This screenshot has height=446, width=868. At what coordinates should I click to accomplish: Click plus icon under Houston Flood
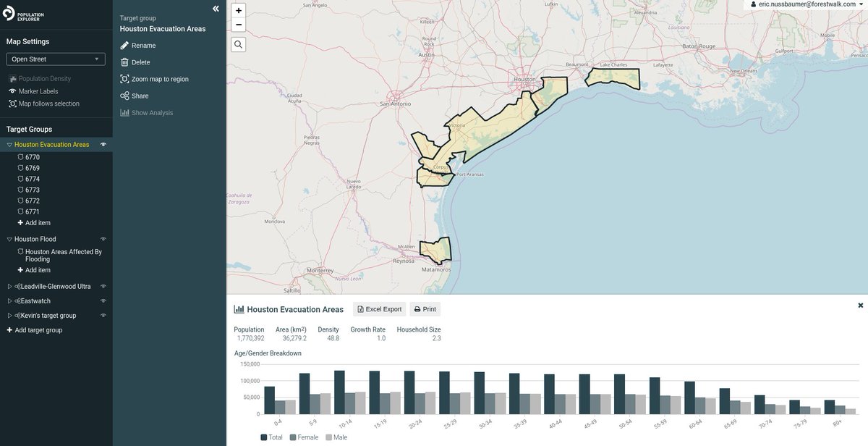20,270
